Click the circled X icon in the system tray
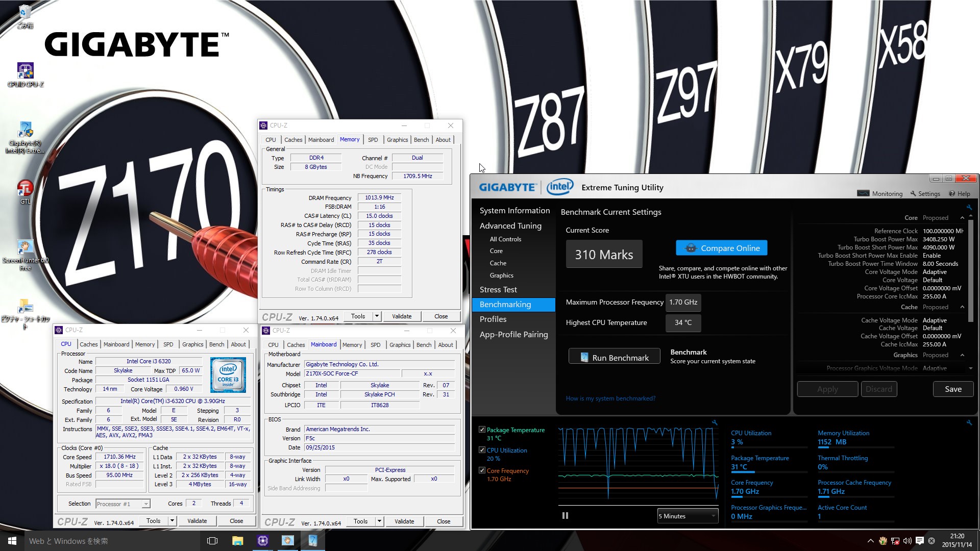This screenshot has width=980, height=551. pos(932,541)
